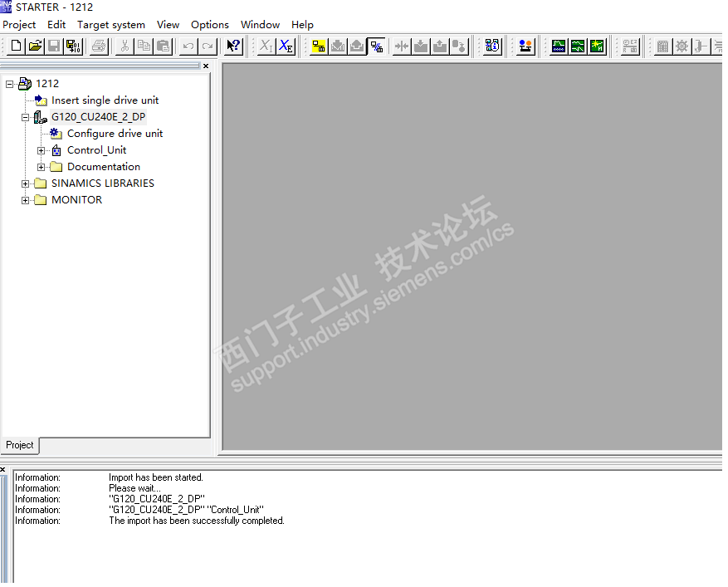Screen dimensions: 728x587
Task: Click the save and compile all icon
Action: pyautogui.click(x=73, y=46)
